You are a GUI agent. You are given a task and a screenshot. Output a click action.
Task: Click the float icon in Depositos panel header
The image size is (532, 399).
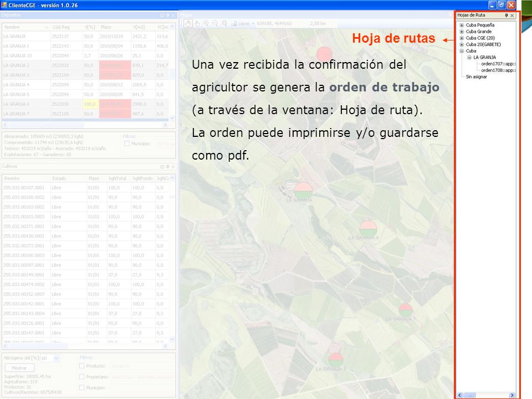162,16
